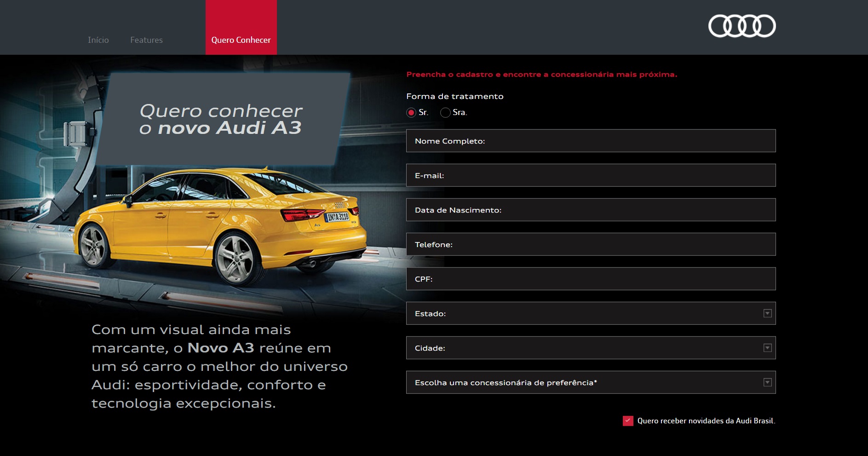
Task: Open the Features tab
Action: click(146, 40)
